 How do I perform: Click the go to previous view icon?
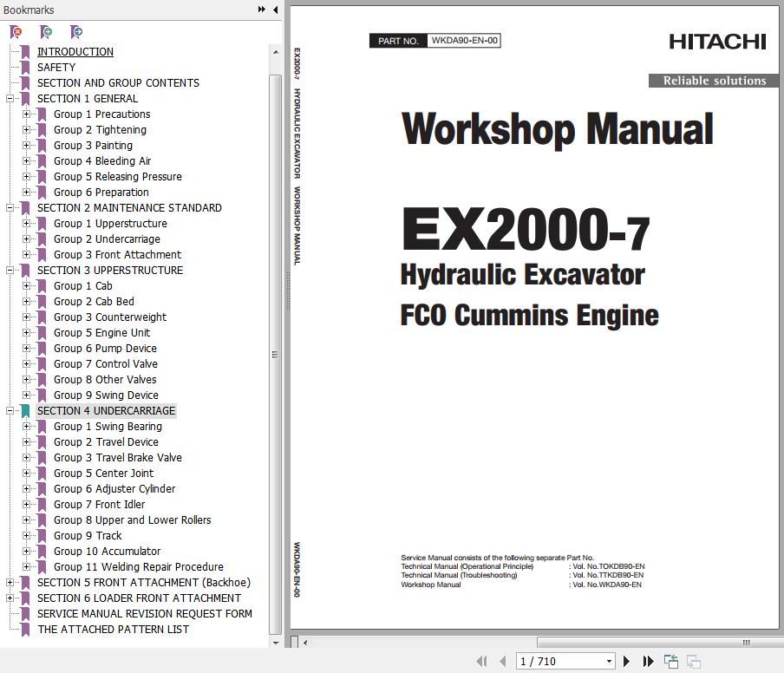(671, 662)
